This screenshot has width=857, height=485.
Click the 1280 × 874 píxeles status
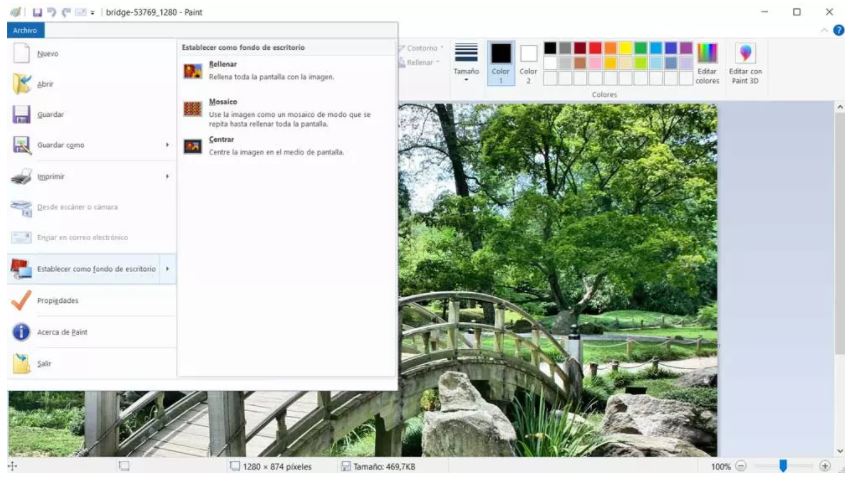click(x=277, y=466)
